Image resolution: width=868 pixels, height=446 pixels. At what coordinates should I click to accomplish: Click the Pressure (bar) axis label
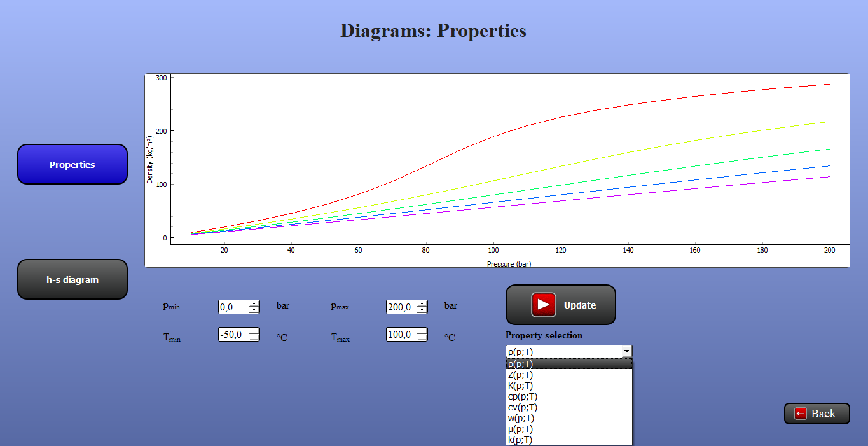[509, 263]
